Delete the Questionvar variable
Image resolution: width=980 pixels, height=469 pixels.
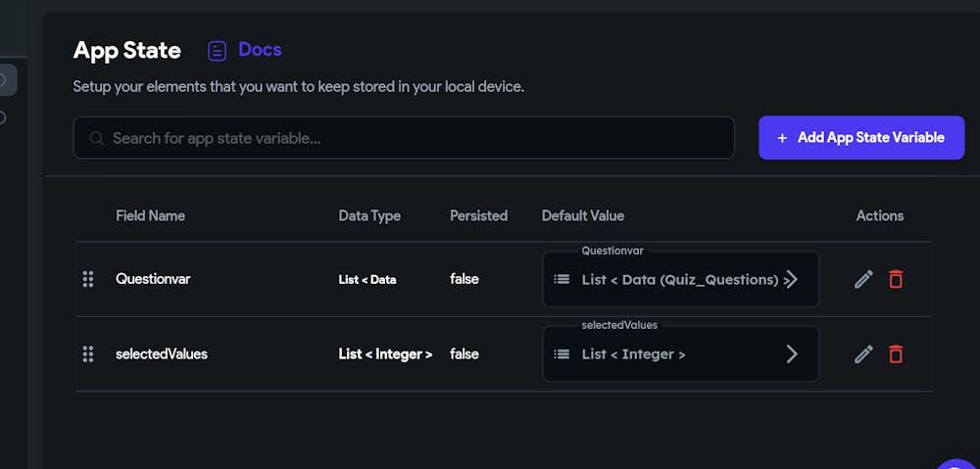pyautogui.click(x=896, y=279)
